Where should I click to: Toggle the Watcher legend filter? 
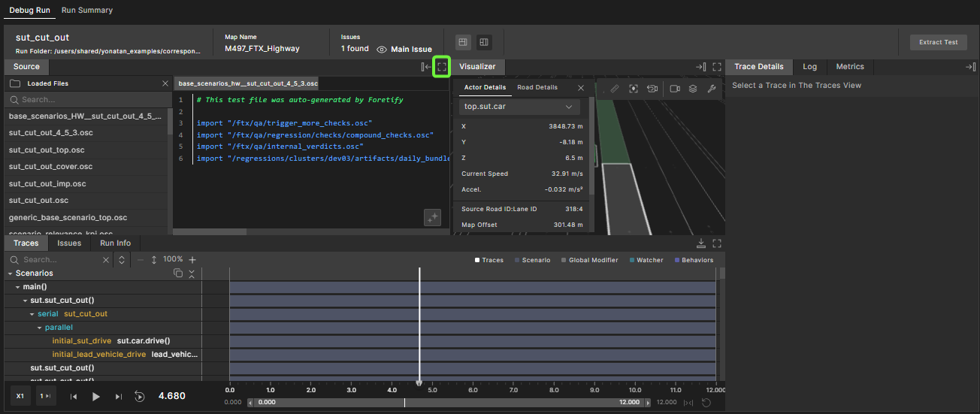coord(646,260)
